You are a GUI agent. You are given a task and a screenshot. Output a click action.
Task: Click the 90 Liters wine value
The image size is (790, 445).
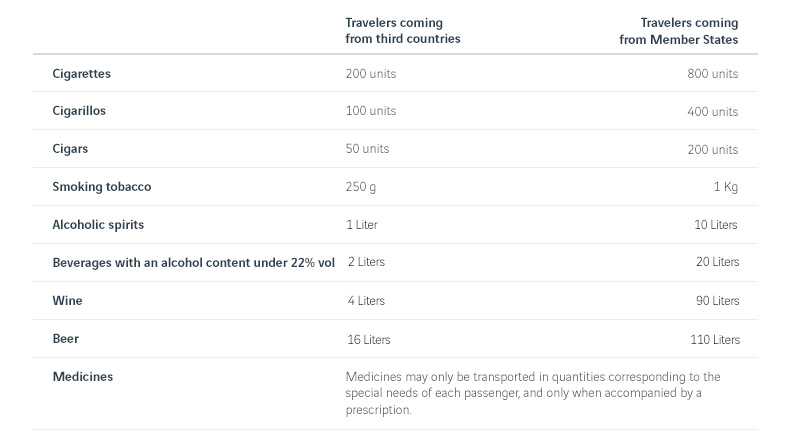click(x=715, y=301)
